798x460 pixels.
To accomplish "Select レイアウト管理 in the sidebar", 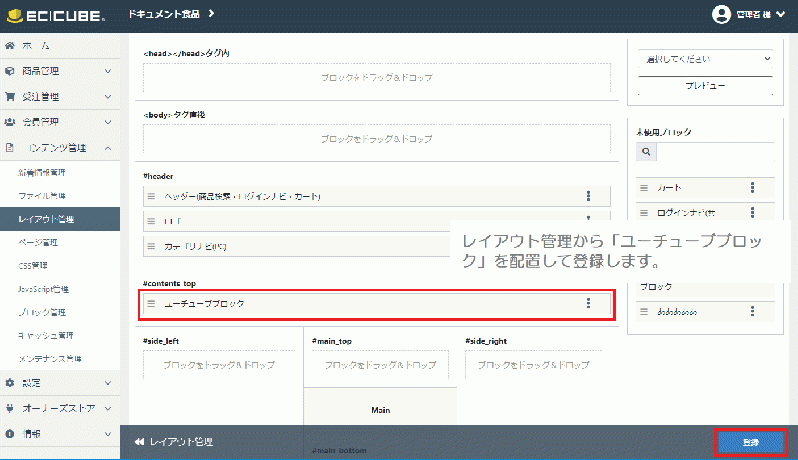I will click(46, 219).
